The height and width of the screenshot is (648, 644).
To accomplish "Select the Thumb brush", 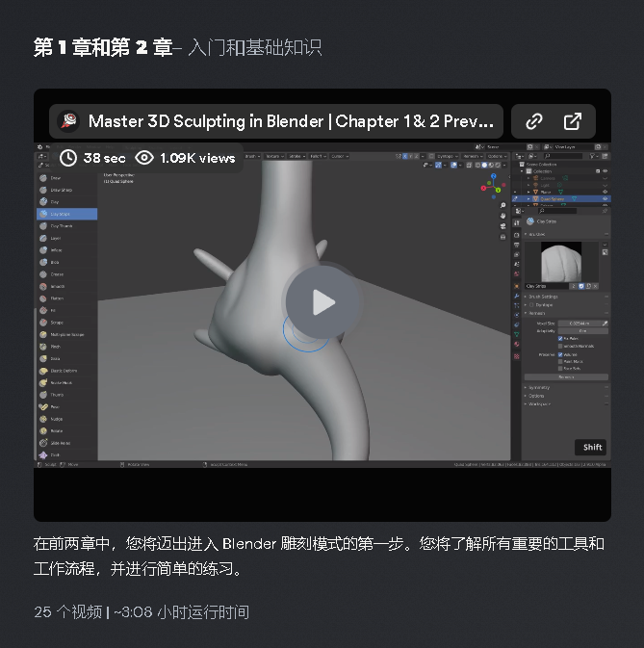I will click(67, 395).
